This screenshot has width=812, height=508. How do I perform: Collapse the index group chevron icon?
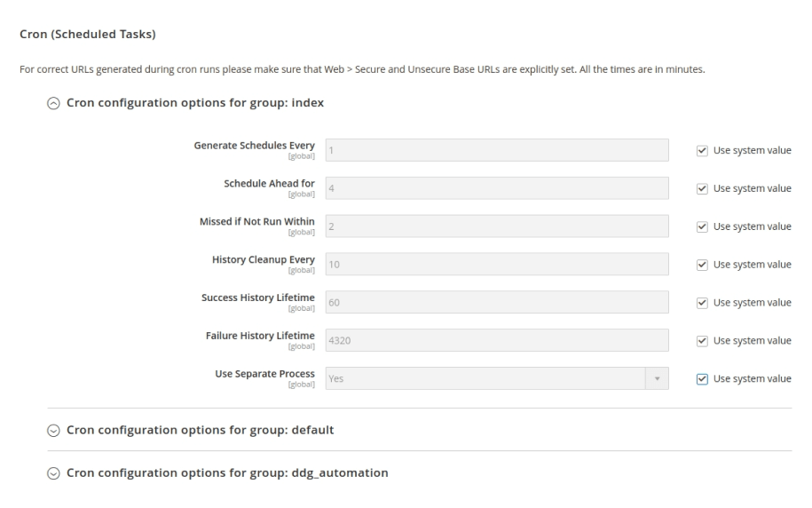click(54, 103)
